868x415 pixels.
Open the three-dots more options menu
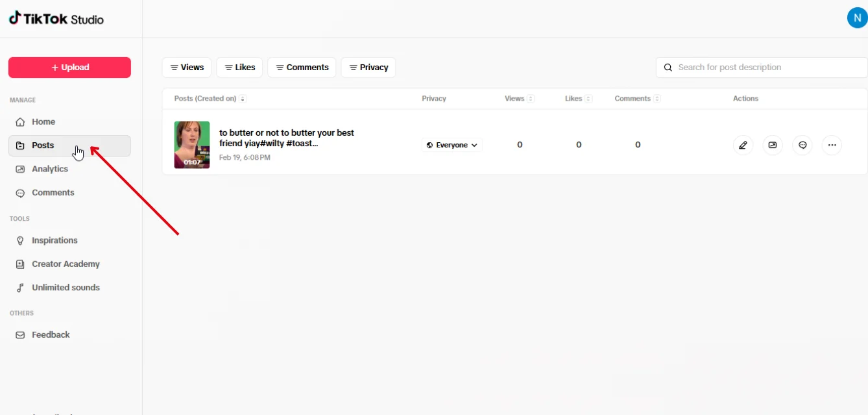832,145
